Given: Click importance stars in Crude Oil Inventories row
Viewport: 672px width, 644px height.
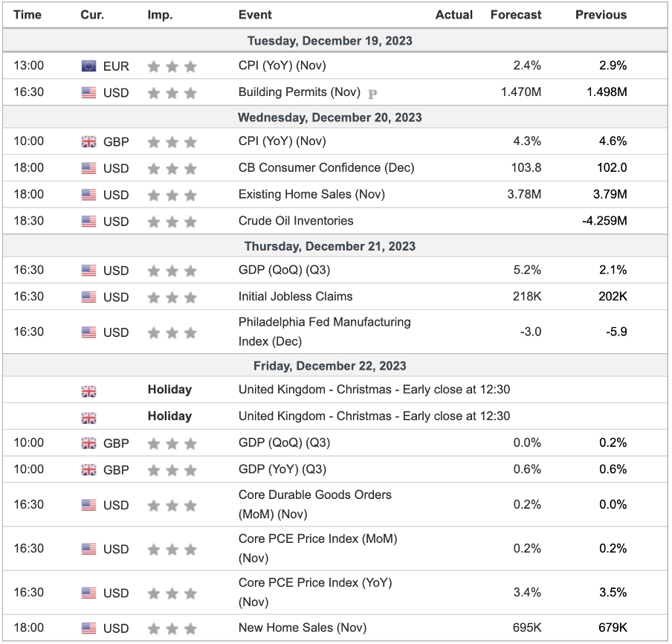Looking at the screenshot, I should point(172,222).
